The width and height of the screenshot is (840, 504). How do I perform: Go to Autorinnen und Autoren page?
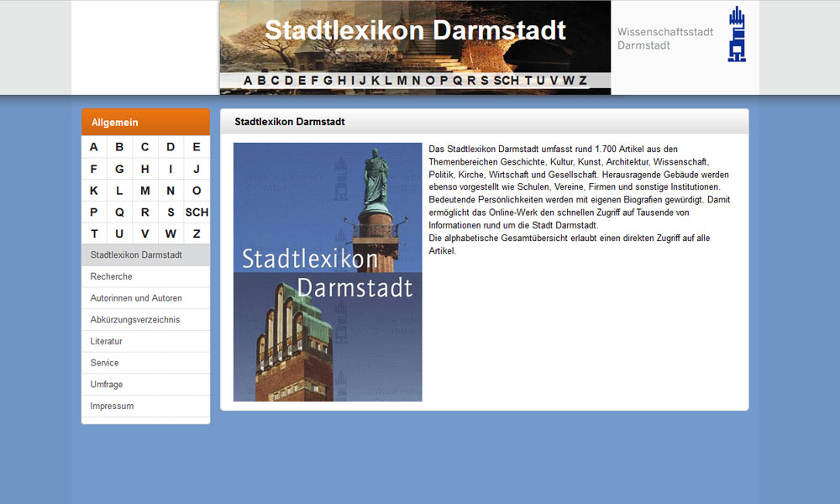point(136,298)
